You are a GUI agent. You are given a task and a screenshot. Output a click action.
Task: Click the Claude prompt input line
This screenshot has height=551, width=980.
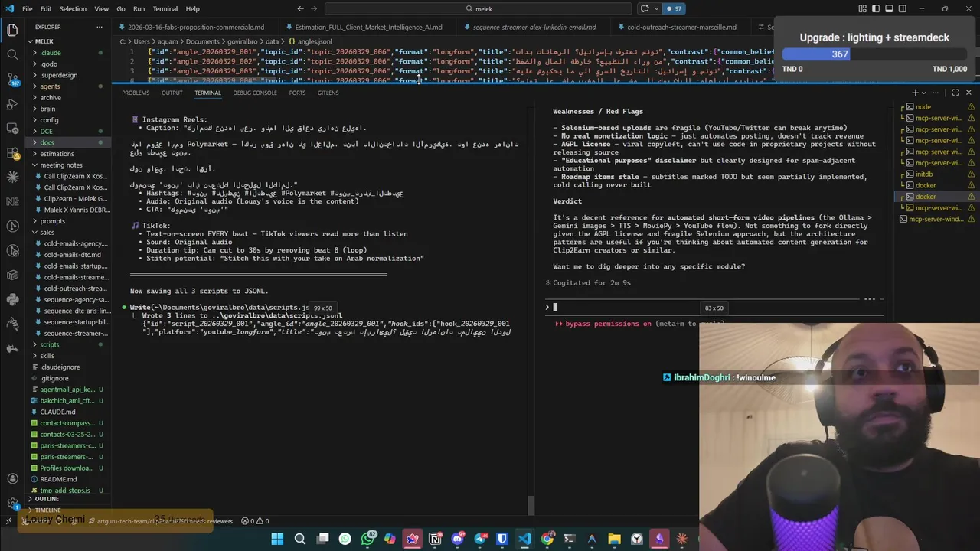pyautogui.click(x=714, y=308)
